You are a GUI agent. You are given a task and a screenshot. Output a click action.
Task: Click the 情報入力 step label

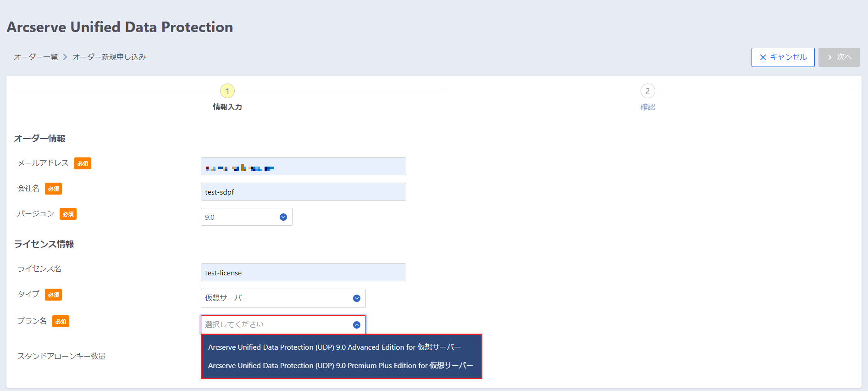pos(227,107)
